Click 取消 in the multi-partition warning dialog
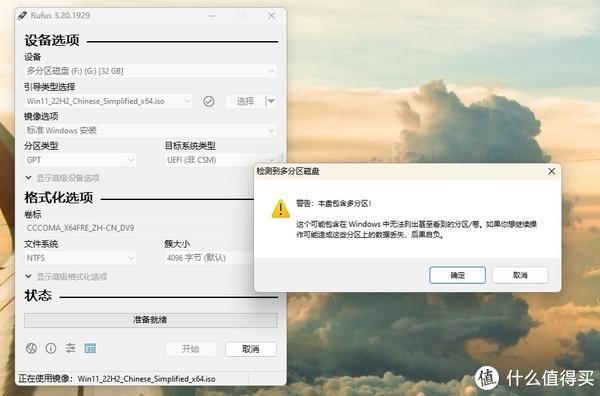Viewport: 600px width, 396px height. 520,275
